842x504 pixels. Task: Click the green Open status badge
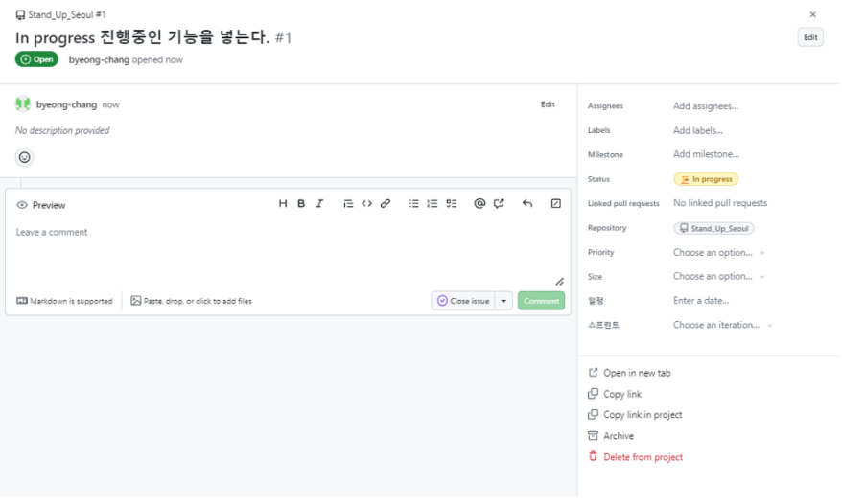(37, 59)
